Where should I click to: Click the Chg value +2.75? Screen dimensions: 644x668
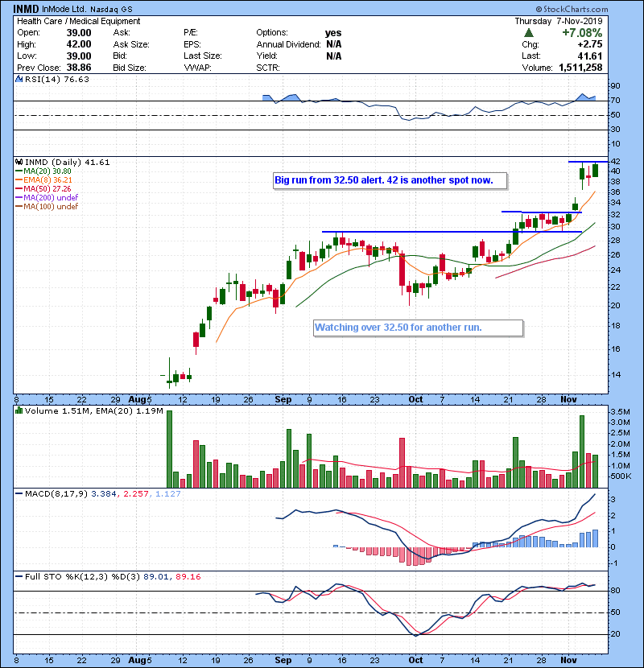590,44
